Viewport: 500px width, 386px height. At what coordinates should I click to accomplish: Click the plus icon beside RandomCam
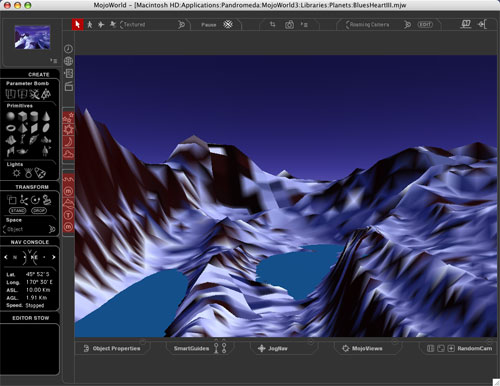[451, 348]
